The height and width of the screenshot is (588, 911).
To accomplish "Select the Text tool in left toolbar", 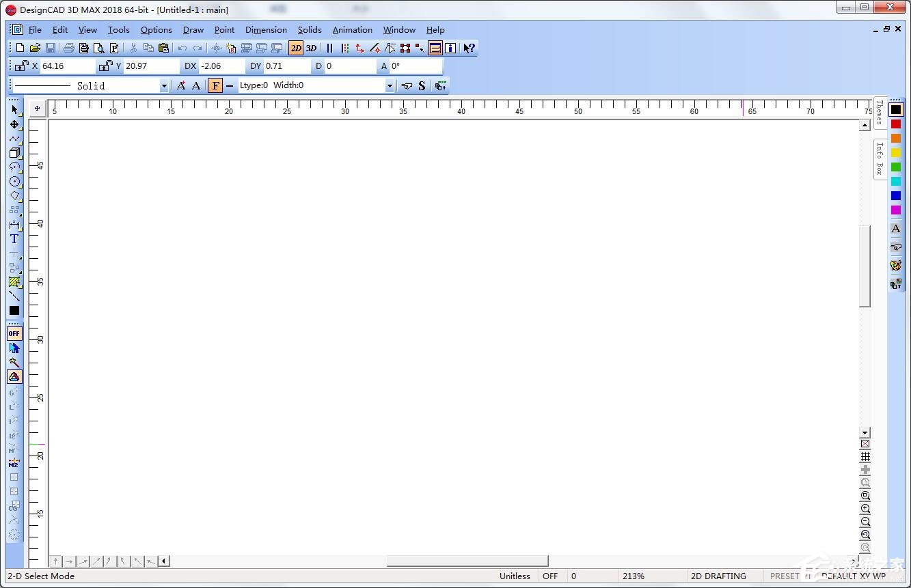I will 14,239.
